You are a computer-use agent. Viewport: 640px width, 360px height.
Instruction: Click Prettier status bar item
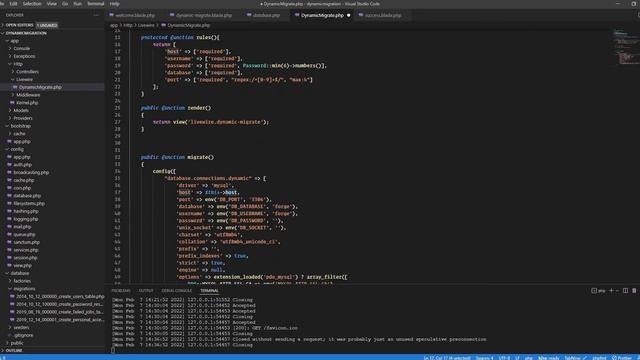[x=622, y=358]
